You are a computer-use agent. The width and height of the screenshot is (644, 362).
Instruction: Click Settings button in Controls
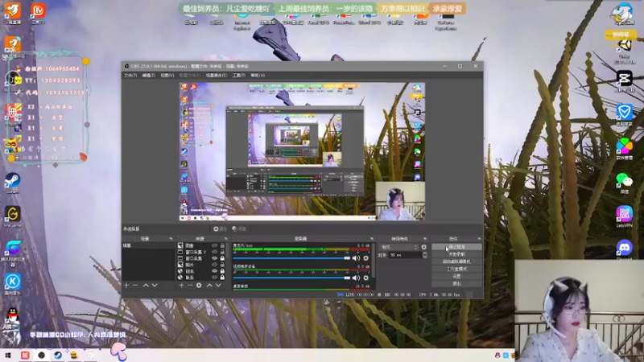pyautogui.click(x=456, y=276)
